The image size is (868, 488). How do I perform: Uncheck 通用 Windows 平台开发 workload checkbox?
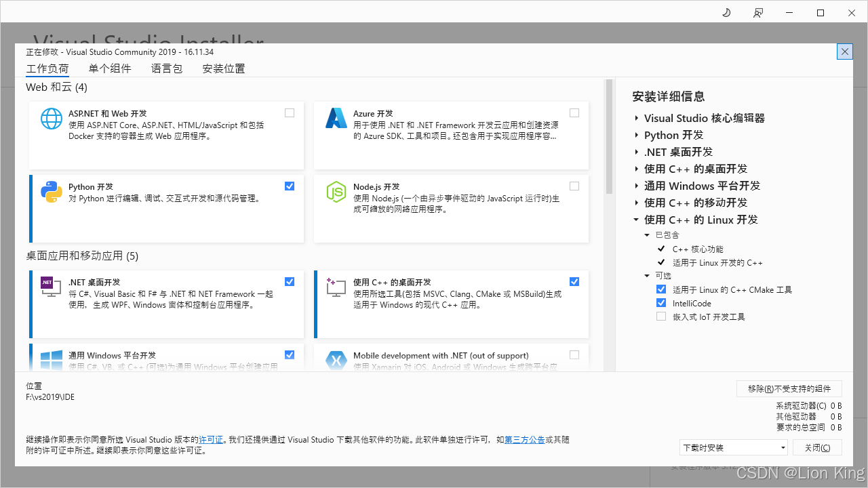pos(290,354)
